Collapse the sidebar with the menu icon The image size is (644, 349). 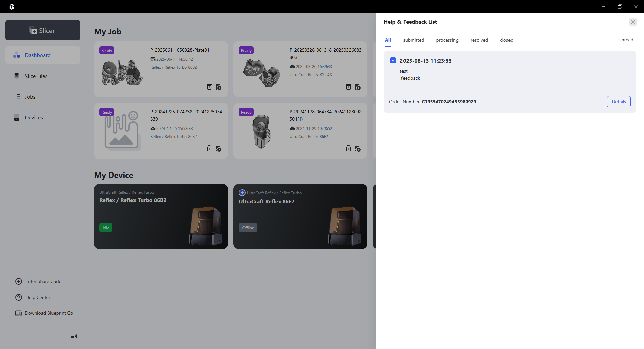74,335
